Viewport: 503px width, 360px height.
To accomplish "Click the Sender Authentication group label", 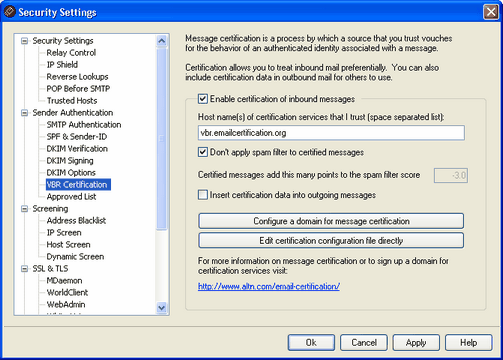I will [73, 113].
